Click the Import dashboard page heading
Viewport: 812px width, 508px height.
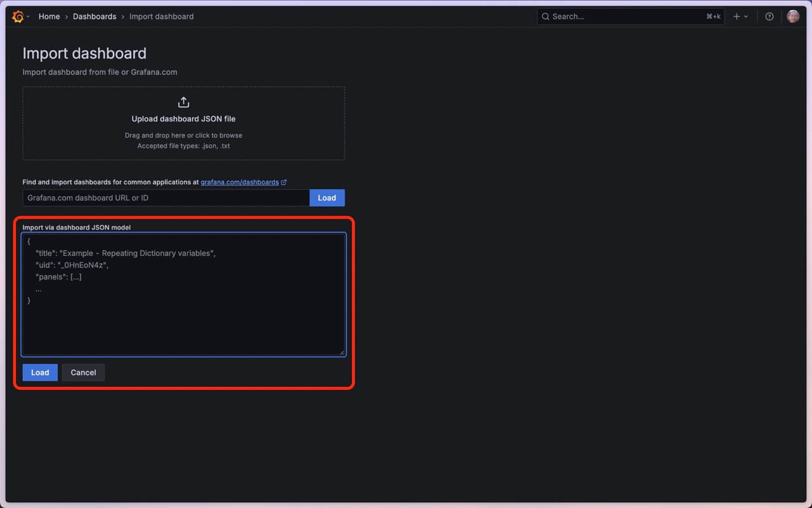pyautogui.click(x=84, y=53)
